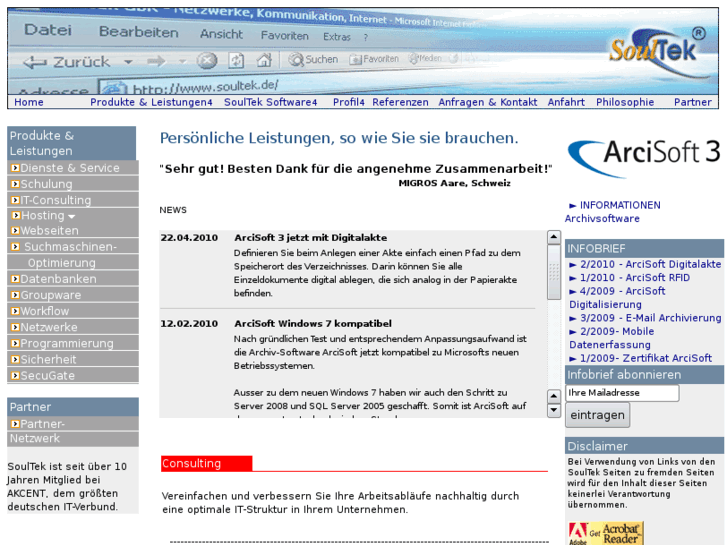Open IT-Consulting sidebar item
This screenshot has height=545, width=727.
point(56,200)
